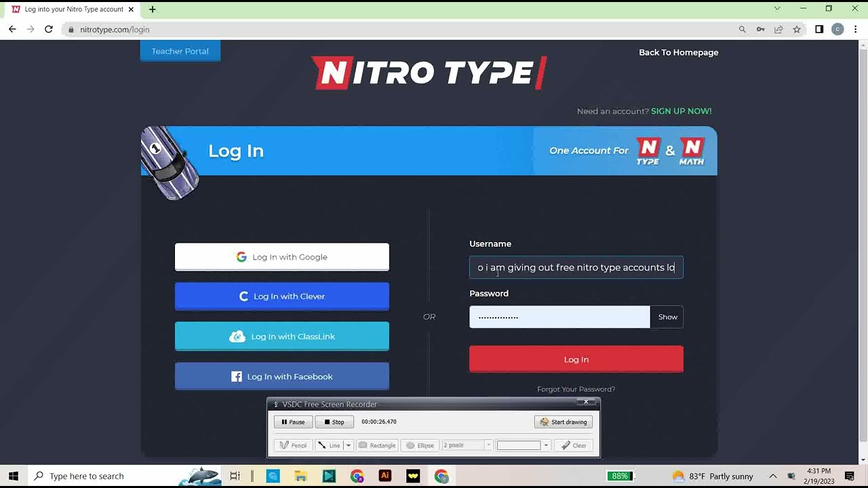The height and width of the screenshot is (488, 868).
Task: Open the notification center icon
Action: [x=850, y=476]
